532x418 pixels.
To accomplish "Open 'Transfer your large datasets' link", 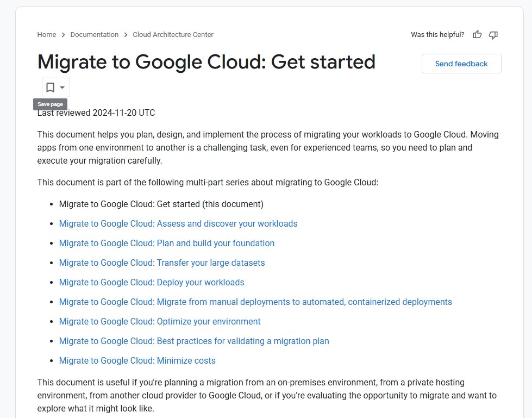I will click(x=161, y=263).
